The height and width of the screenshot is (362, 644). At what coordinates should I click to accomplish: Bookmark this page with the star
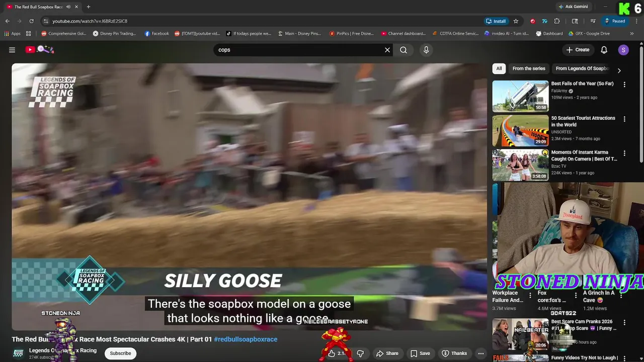coord(516,21)
